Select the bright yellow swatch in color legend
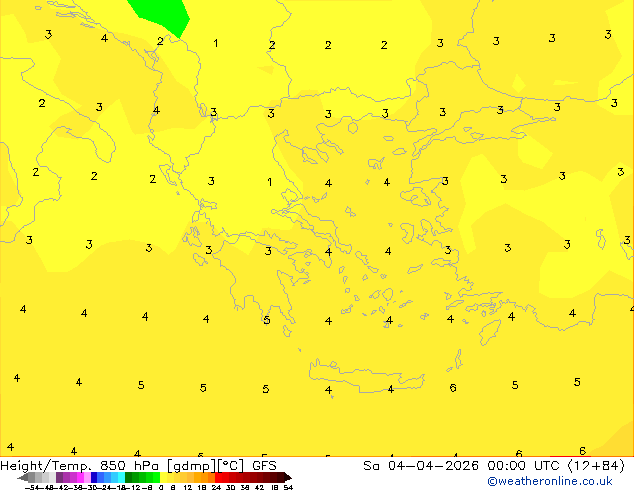This screenshot has width=634, height=490. (x=163, y=477)
